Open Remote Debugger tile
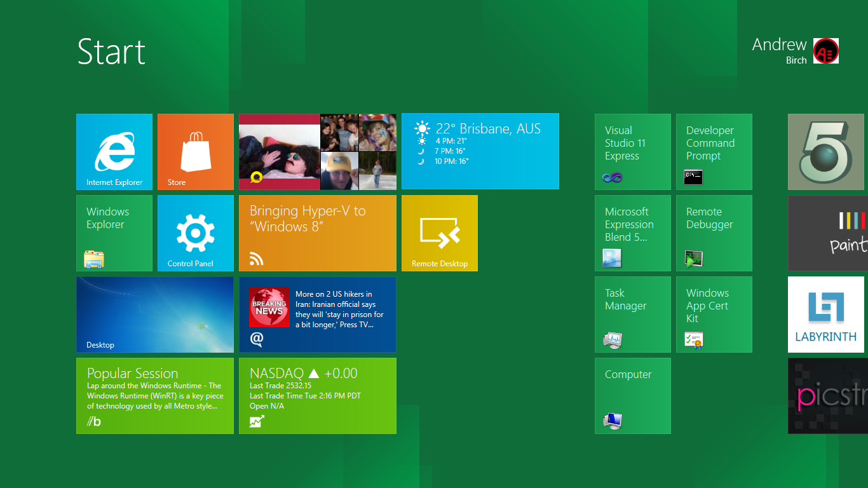868x488 pixels. [x=714, y=233]
